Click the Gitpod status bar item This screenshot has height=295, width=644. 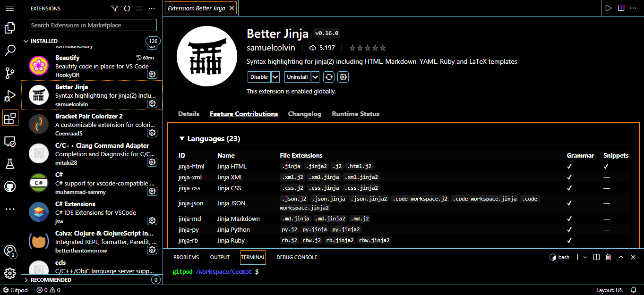click(16, 290)
